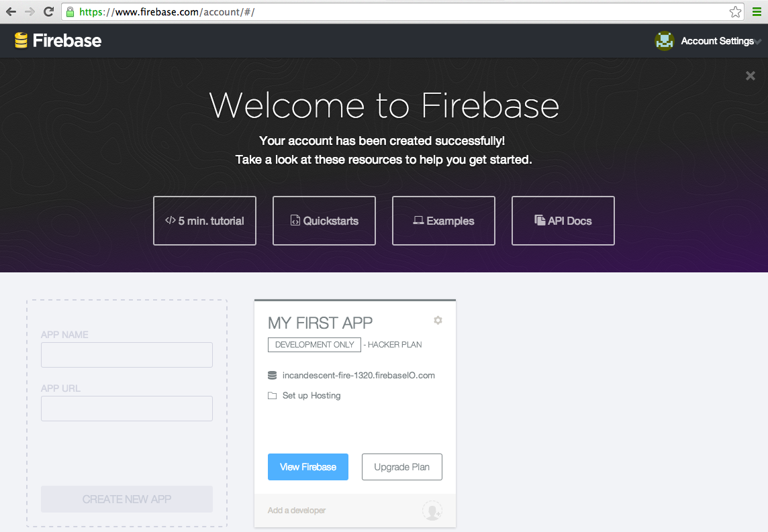Select the CREATE NEW APP button
The image size is (768, 532).
(126, 499)
